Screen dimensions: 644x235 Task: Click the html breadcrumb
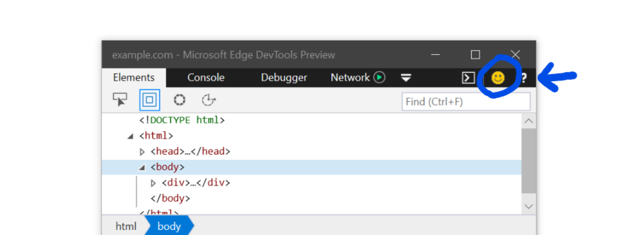click(x=125, y=227)
